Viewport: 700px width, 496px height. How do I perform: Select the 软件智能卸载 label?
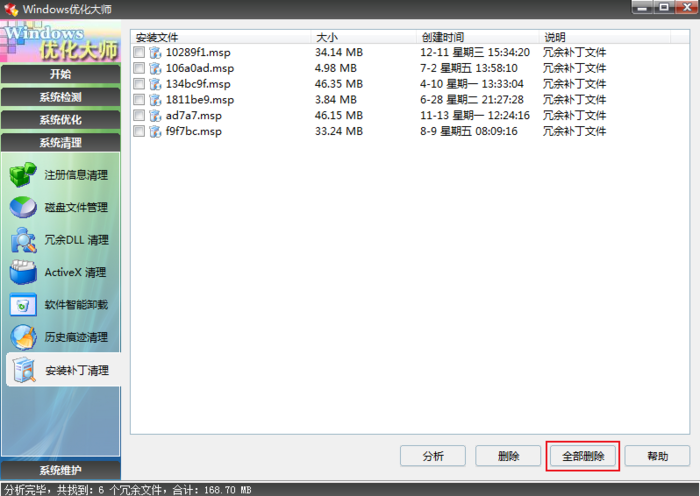click(x=76, y=305)
